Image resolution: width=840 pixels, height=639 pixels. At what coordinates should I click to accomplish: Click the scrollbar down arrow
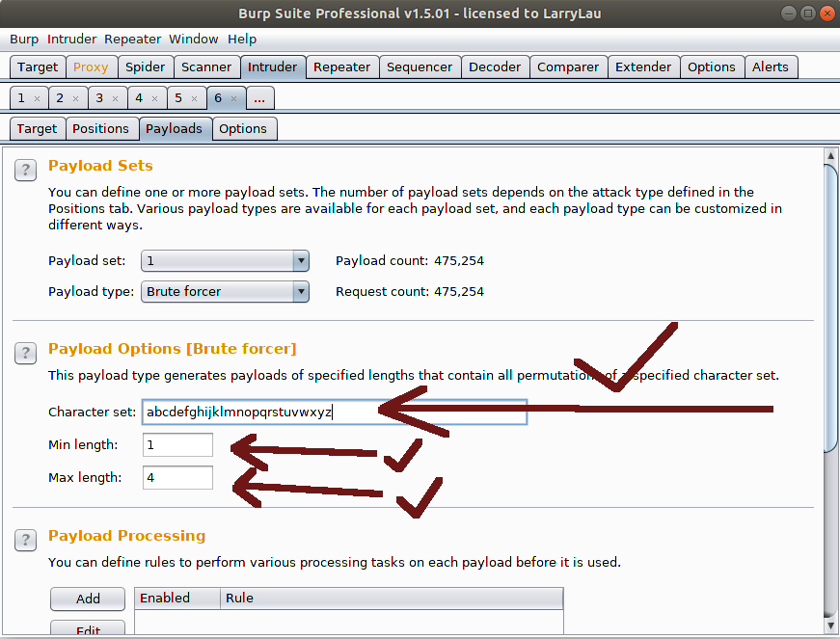(831, 625)
